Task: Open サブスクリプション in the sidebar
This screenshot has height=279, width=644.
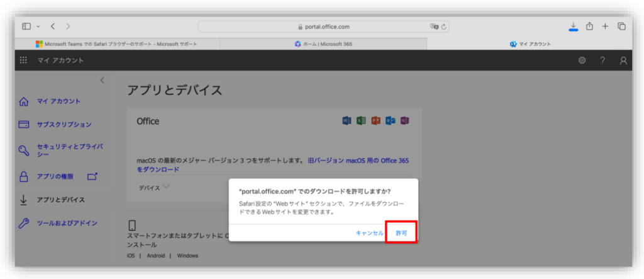Action: click(x=64, y=124)
